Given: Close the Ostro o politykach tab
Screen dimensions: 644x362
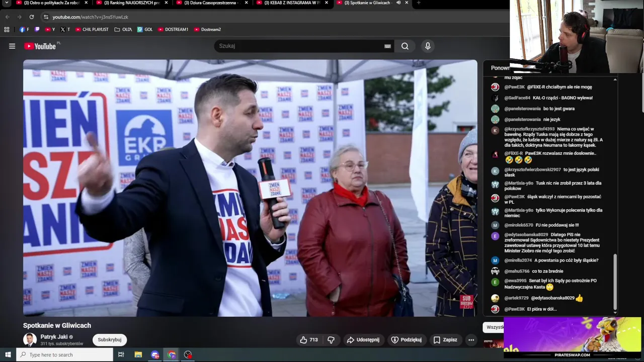Looking at the screenshot, I should coord(86,3).
